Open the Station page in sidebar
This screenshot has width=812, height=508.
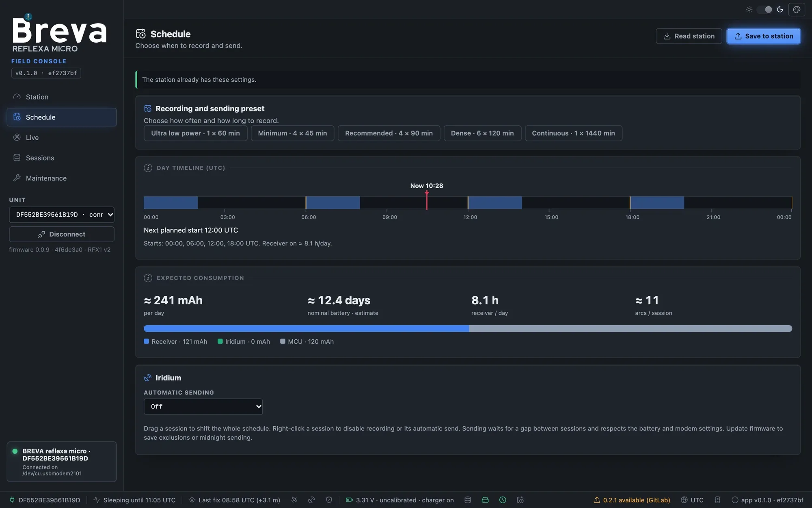[x=62, y=97]
